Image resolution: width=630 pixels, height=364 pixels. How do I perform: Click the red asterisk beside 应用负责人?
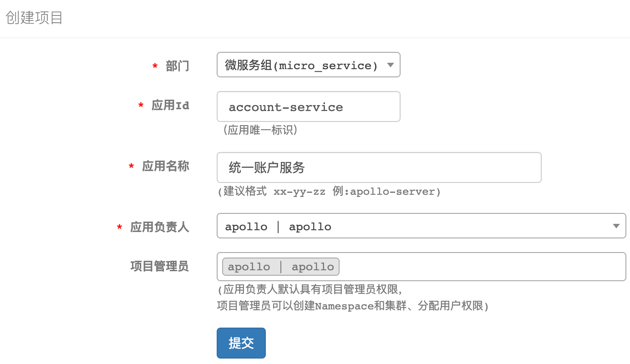tap(119, 227)
